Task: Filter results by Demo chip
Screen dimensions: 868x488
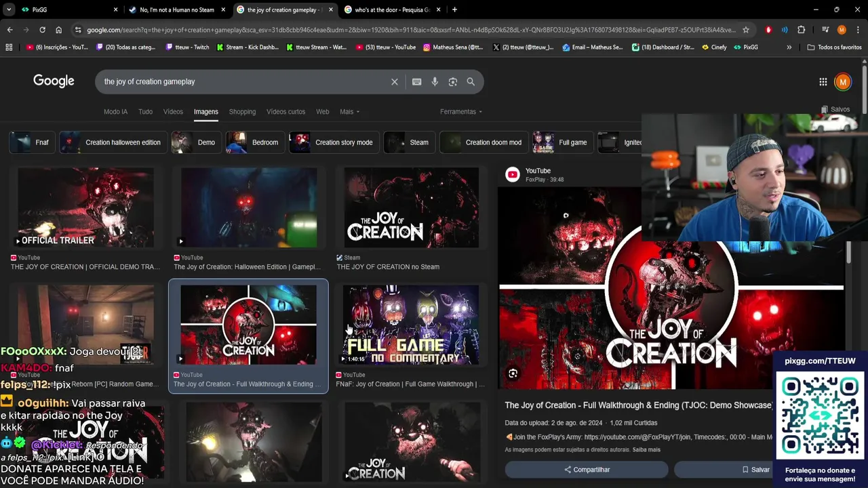Action: pyautogui.click(x=196, y=142)
